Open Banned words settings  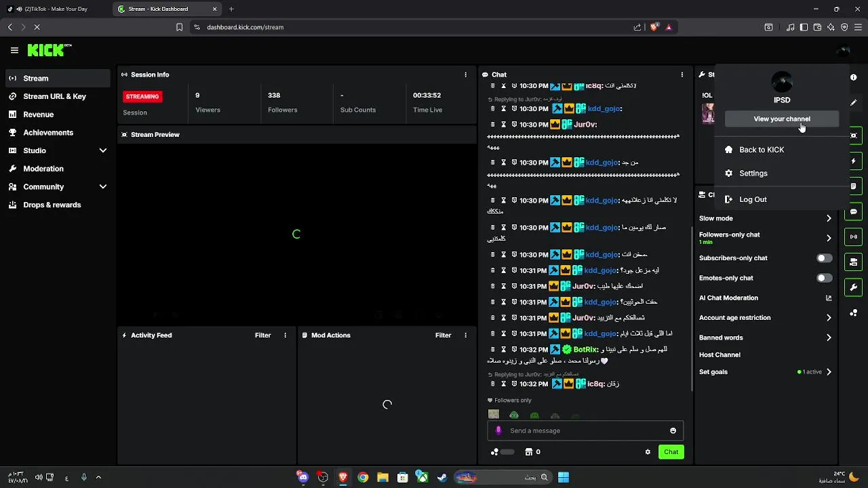click(x=765, y=338)
